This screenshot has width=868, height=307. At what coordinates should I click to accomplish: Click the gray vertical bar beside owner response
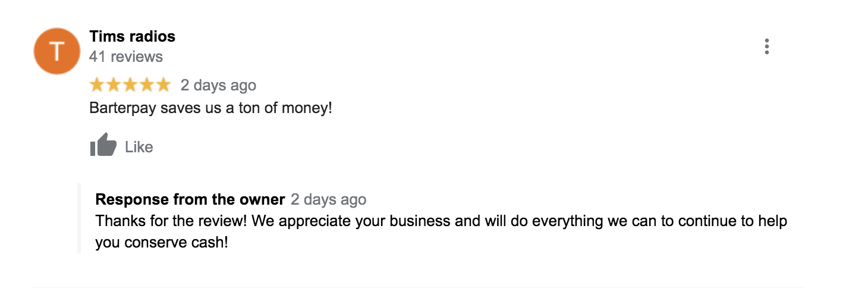point(79,218)
